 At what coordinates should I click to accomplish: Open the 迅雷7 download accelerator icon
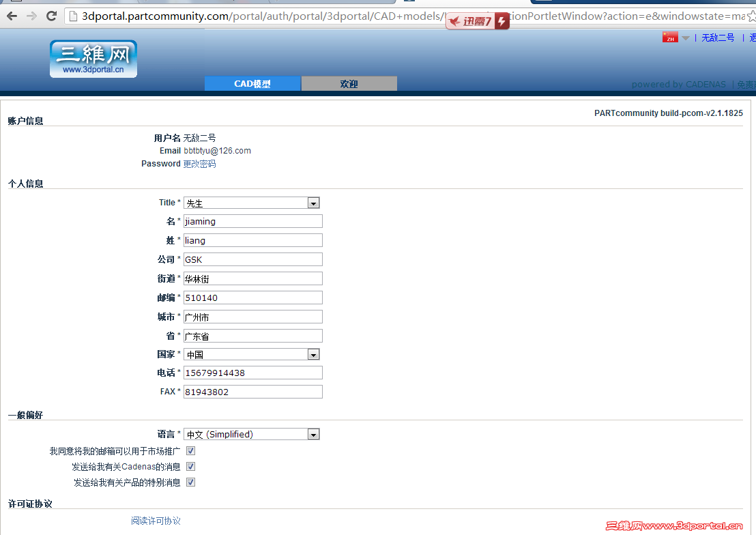[x=476, y=20]
